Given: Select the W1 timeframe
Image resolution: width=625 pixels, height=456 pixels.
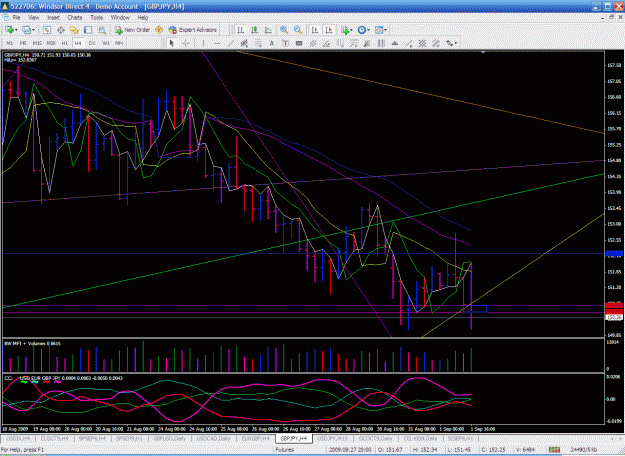Looking at the screenshot, I should pos(106,43).
